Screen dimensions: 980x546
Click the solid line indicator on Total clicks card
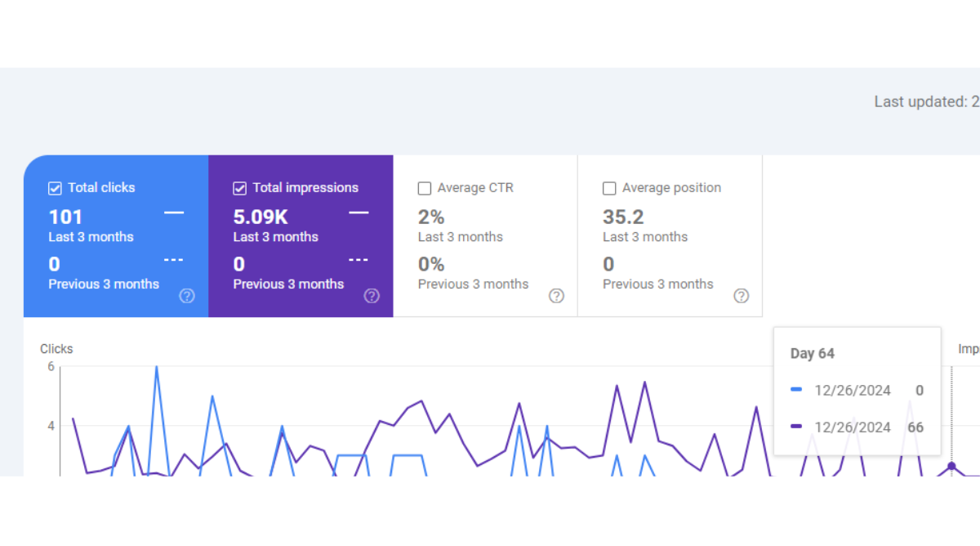click(x=174, y=213)
